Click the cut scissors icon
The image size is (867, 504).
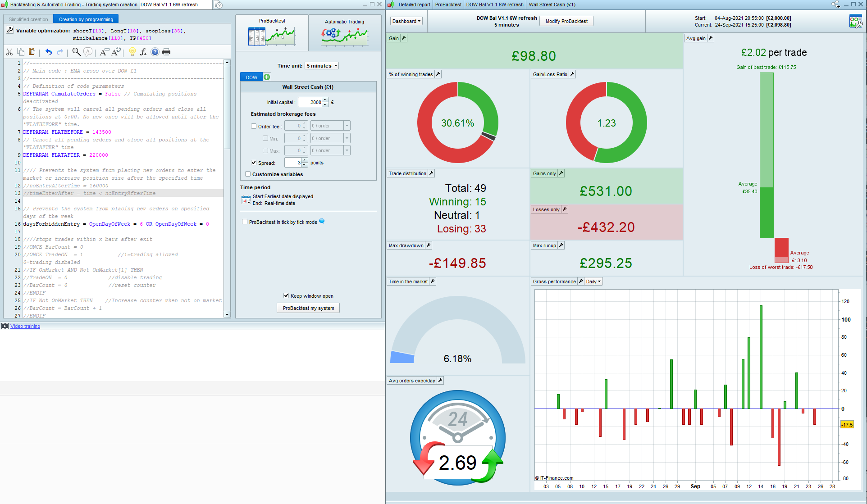tap(9, 52)
